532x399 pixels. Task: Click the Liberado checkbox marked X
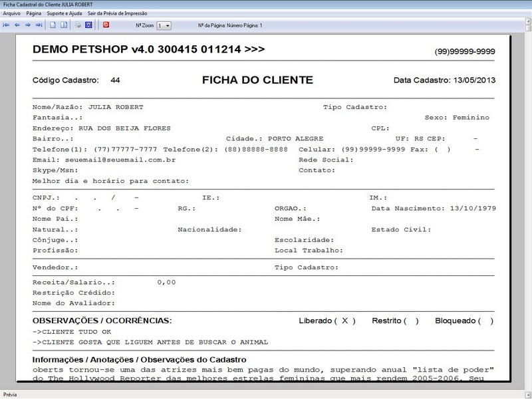pyautogui.click(x=344, y=321)
